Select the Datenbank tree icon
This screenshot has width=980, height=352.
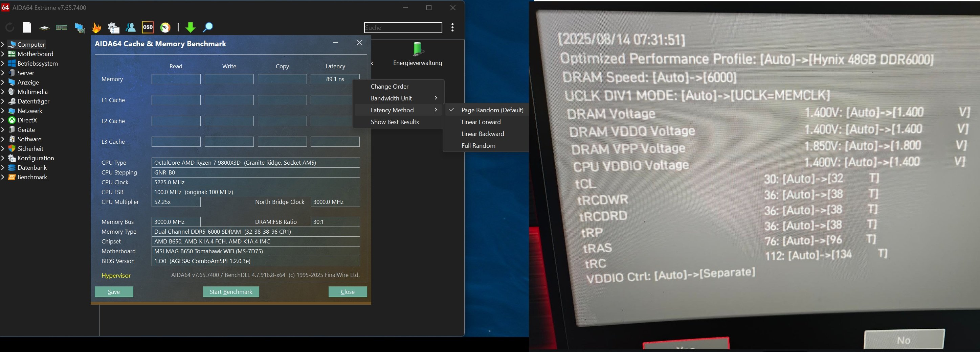coord(12,168)
